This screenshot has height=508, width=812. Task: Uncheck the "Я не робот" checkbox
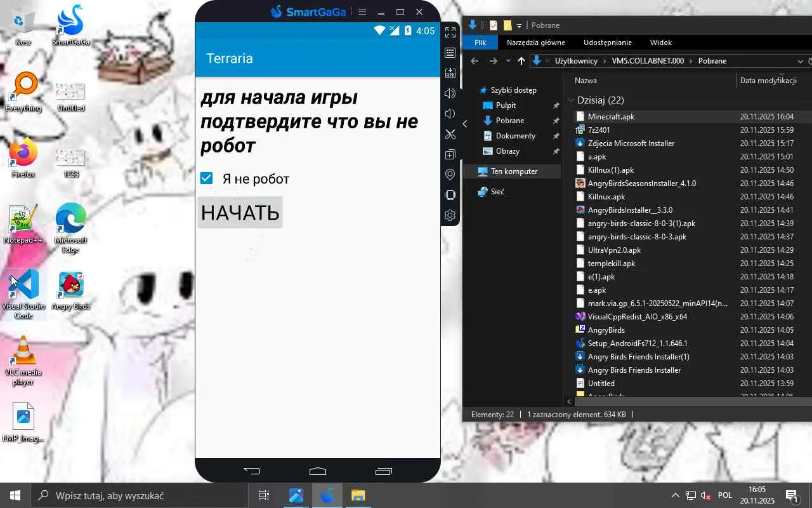pos(206,178)
